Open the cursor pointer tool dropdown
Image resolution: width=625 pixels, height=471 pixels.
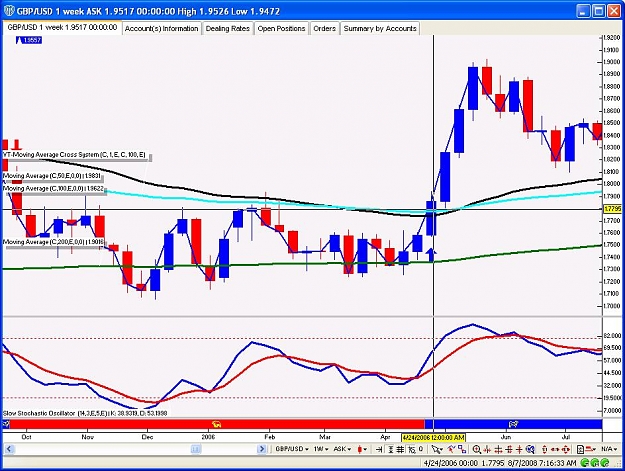coord(437,449)
